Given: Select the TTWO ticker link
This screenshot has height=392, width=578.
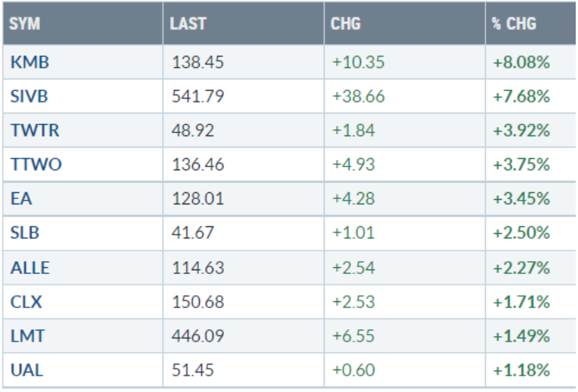Looking at the screenshot, I should tap(36, 165).
